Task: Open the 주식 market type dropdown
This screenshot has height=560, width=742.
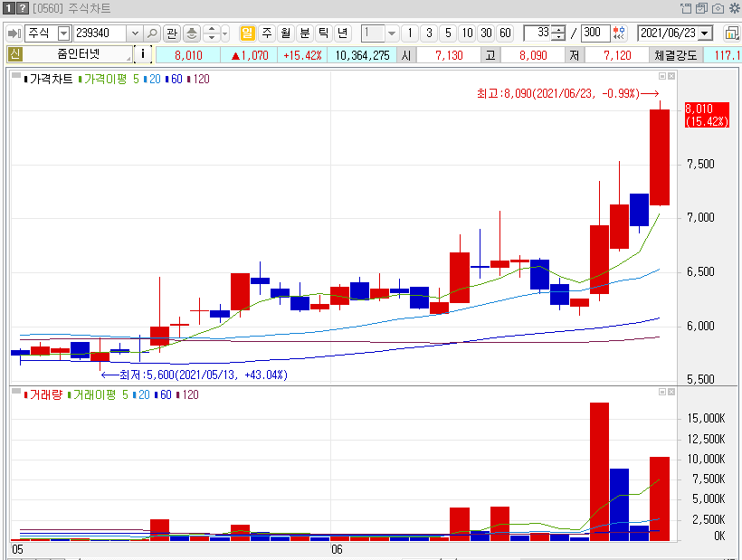Action: [64, 33]
